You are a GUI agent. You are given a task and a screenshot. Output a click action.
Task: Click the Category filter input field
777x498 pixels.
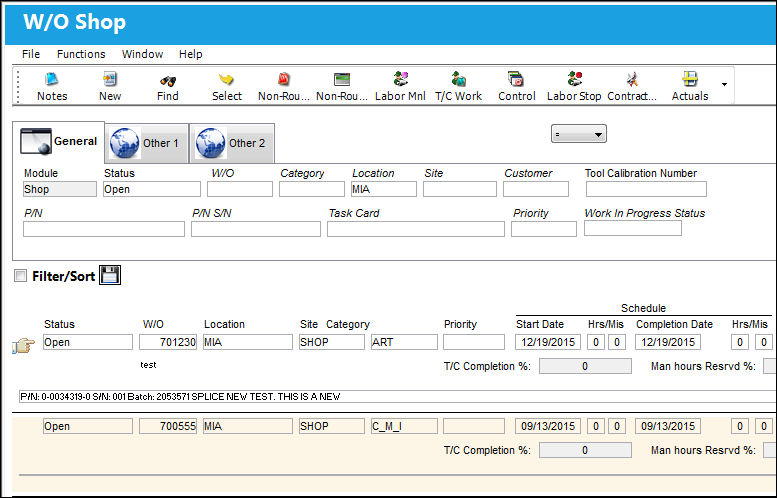[x=312, y=189]
